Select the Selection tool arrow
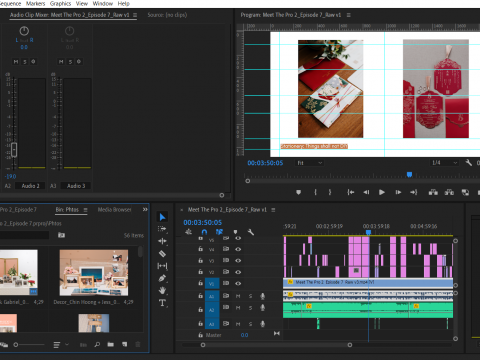Image resolution: width=480 pixels, height=360 pixels. click(162, 217)
